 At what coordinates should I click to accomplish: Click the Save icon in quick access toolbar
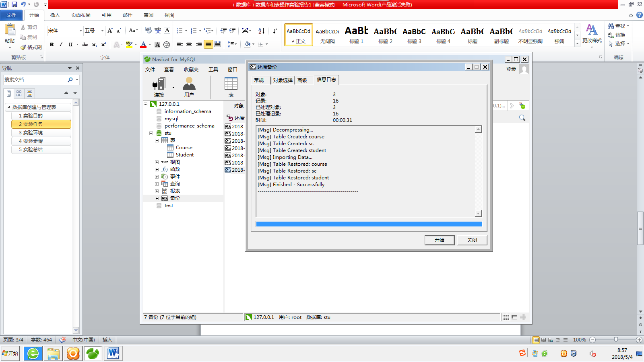click(14, 4)
